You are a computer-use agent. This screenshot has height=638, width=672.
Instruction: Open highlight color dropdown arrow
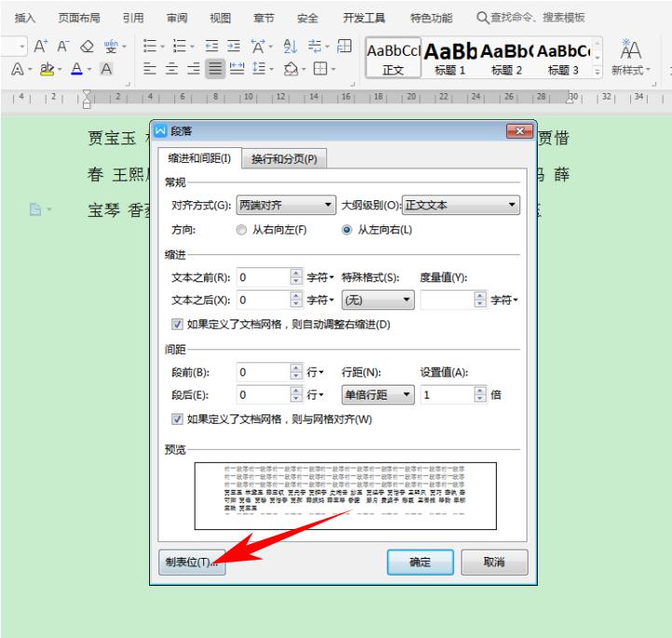60,69
